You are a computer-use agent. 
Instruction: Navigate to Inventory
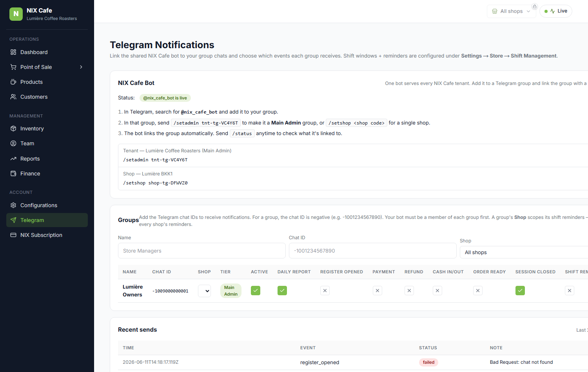click(x=47, y=128)
